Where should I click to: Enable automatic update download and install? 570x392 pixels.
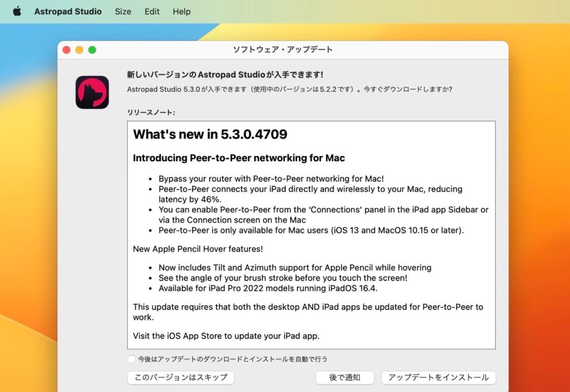(131, 359)
